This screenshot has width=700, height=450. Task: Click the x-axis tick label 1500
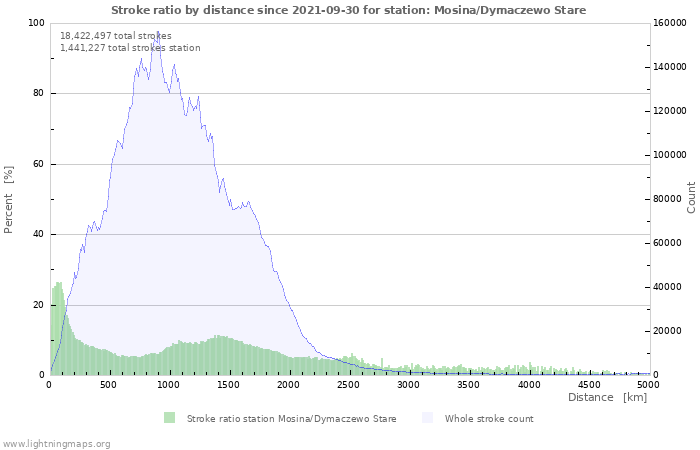(228, 385)
